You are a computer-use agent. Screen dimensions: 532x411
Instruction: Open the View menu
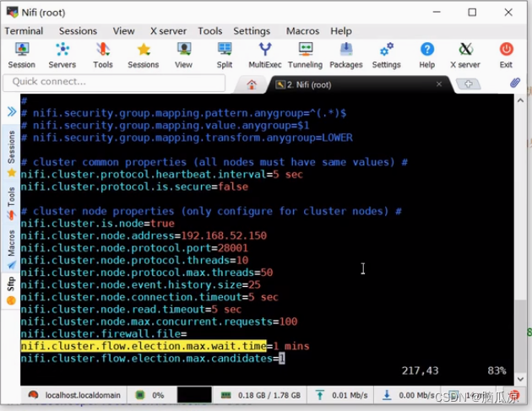123,31
